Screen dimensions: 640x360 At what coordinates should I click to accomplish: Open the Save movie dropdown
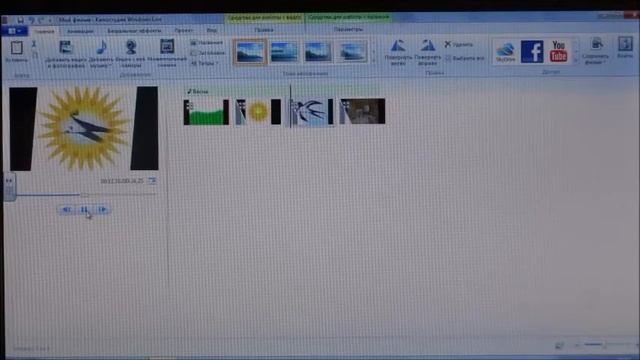[x=596, y=51]
